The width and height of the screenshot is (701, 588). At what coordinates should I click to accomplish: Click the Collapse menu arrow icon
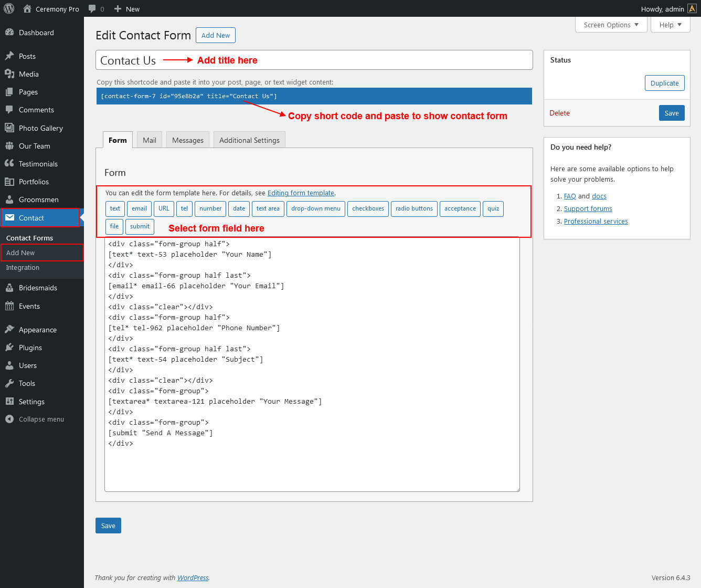9,419
